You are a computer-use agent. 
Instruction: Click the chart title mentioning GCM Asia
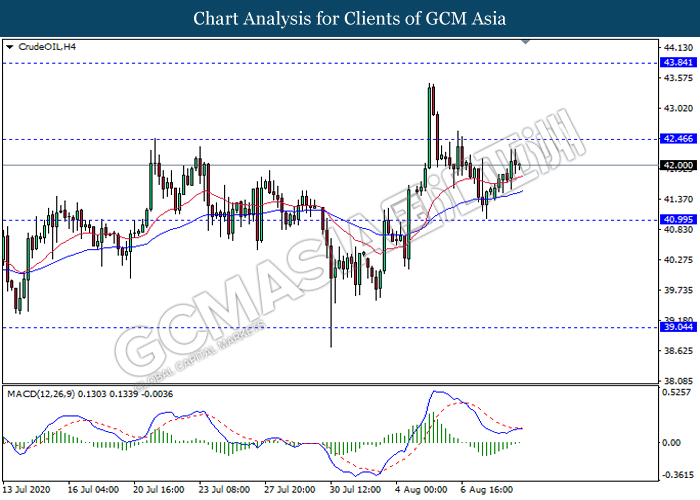(x=349, y=18)
